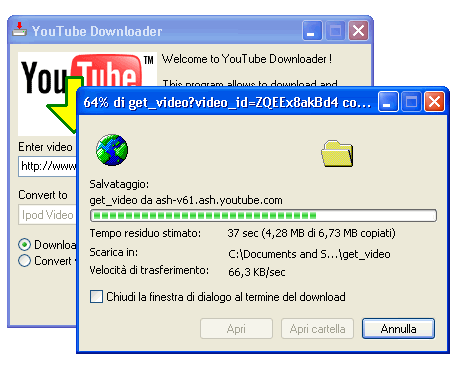
Task: Maximize the get_video download dialog
Action: 411,102
